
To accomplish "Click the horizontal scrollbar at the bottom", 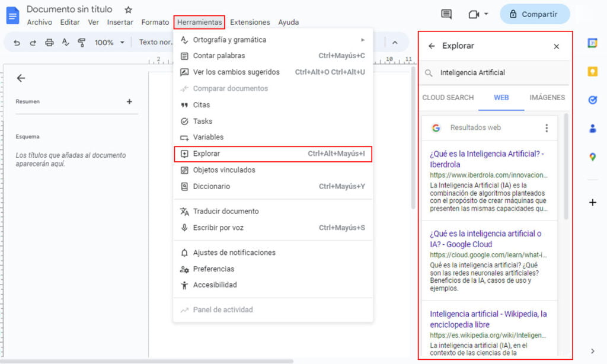I will click(x=147, y=361).
